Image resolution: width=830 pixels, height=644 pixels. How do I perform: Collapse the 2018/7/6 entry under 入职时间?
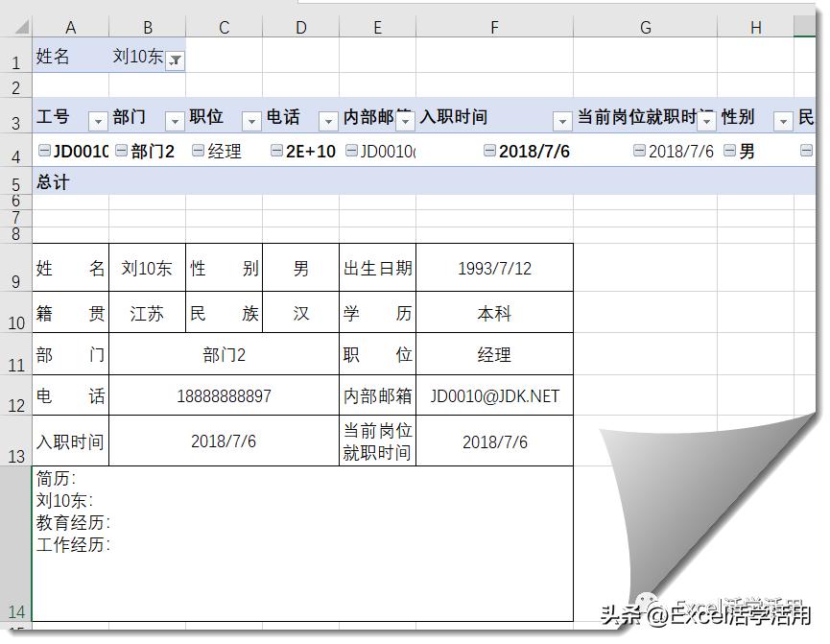pyautogui.click(x=489, y=151)
